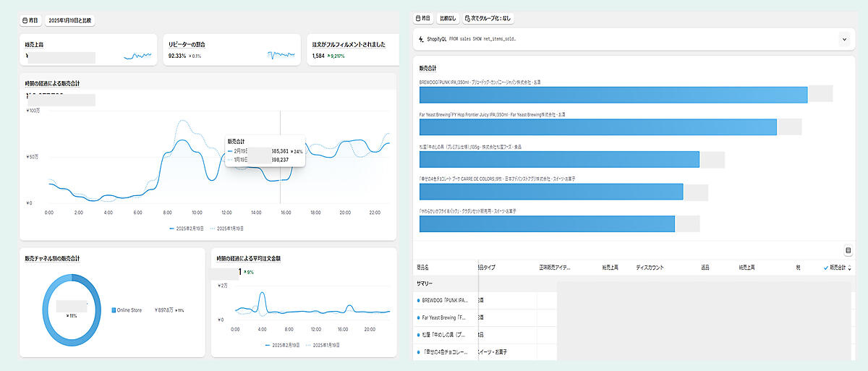
Task: Open the table column settings icon
Action: 848,250
